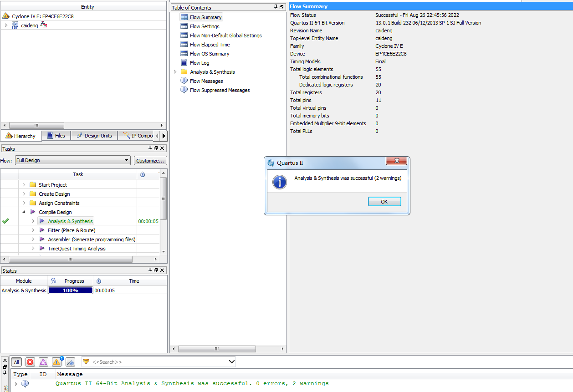Open the message search dropdown arrow

coord(232,362)
